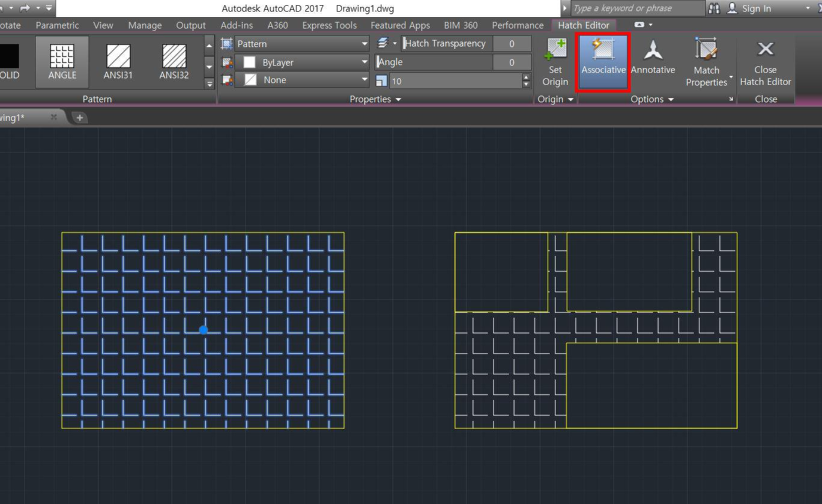Expand the full hatch pattern gallery
This screenshot has width=822, height=504.
210,83
